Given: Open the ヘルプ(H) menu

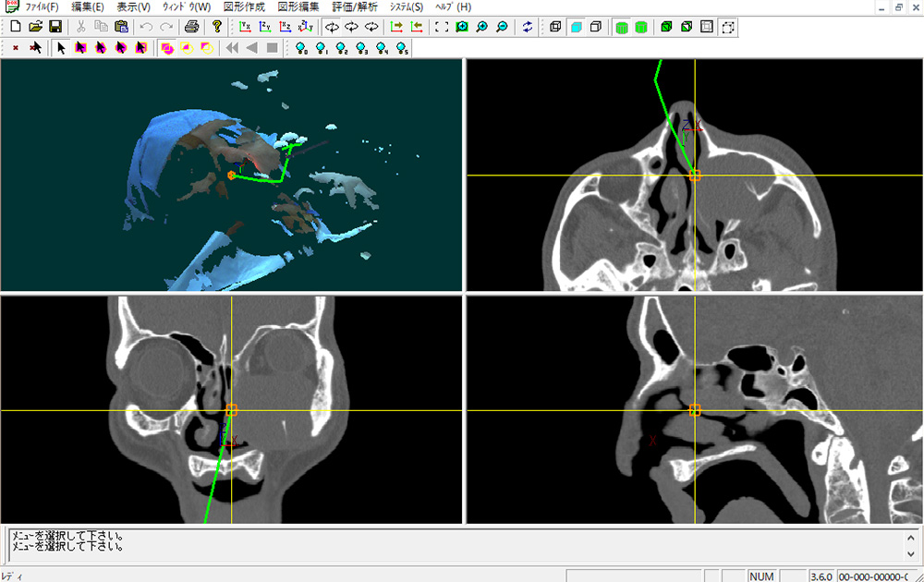Looking at the screenshot, I should click(453, 7).
